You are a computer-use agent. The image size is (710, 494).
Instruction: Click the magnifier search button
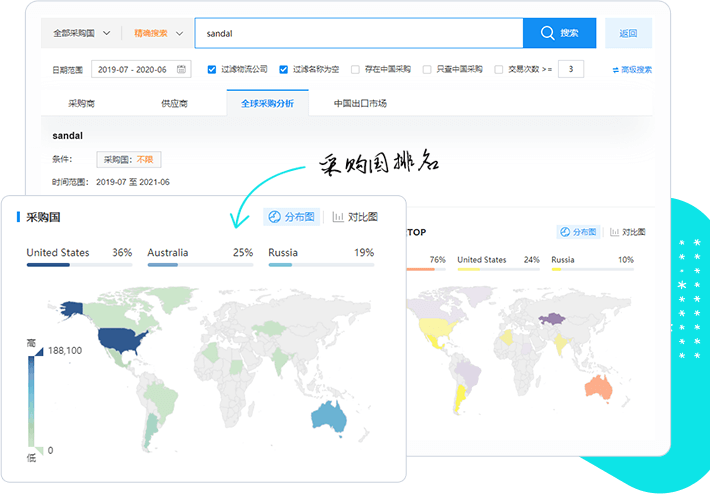[x=559, y=33]
